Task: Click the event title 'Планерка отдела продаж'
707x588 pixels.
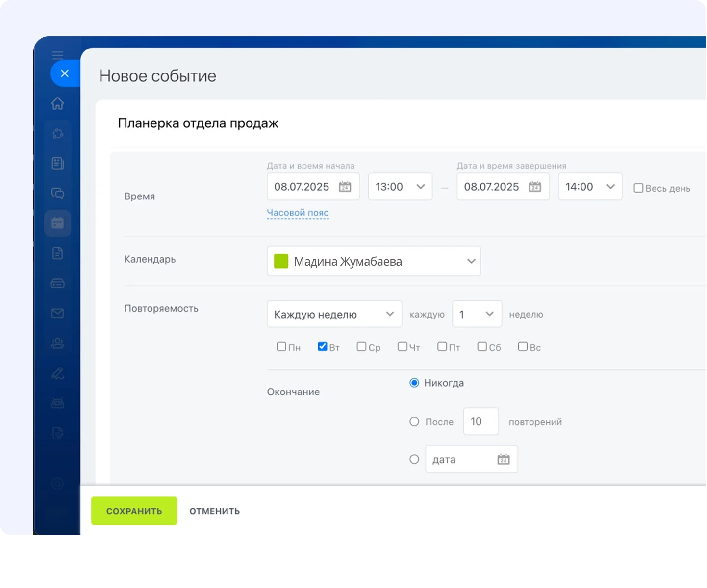Action: 198,123
